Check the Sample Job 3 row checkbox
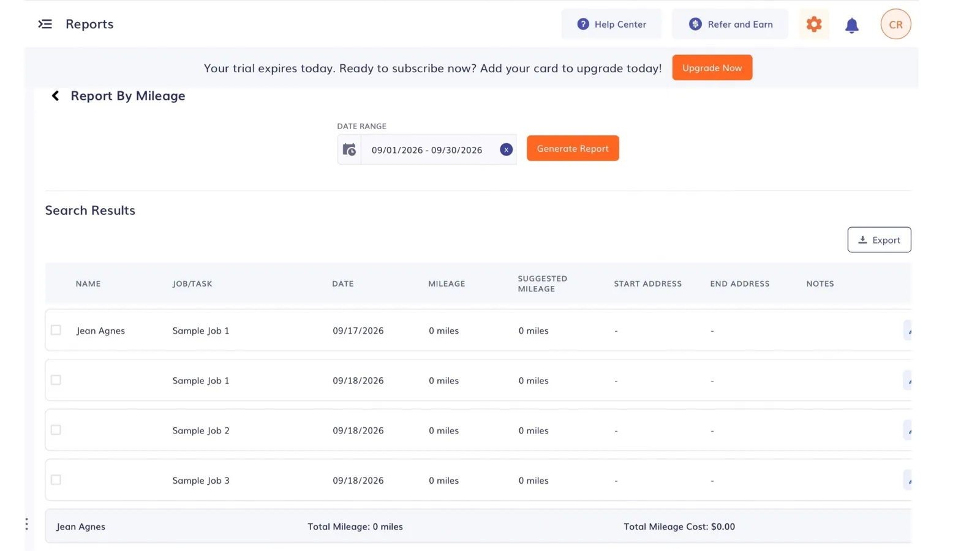The height and width of the screenshot is (551, 980). [56, 480]
